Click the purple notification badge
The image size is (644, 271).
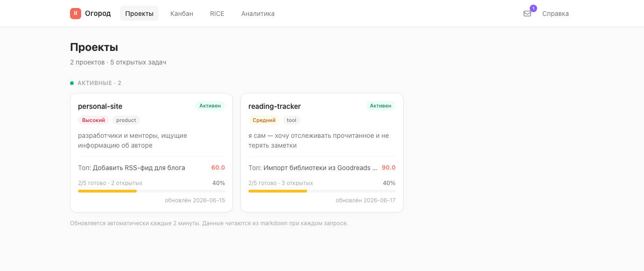533,8
